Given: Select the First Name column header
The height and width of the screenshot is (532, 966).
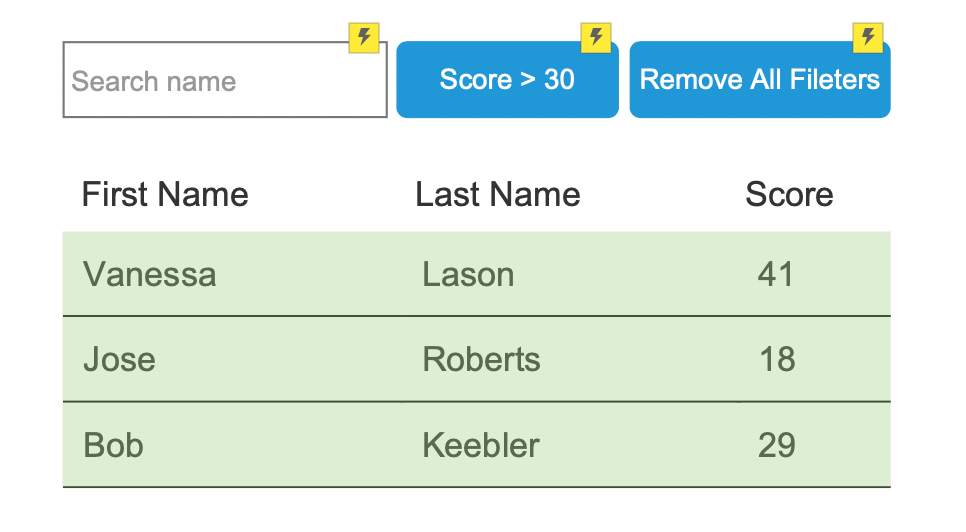Looking at the screenshot, I should (165, 195).
